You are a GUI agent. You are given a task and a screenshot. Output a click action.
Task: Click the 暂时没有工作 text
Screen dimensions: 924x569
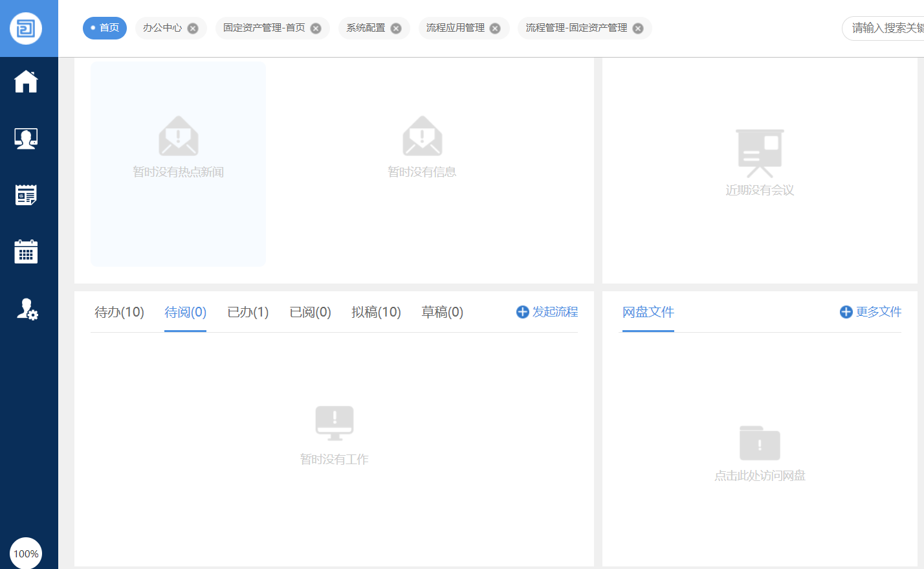click(x=335, y=460)
